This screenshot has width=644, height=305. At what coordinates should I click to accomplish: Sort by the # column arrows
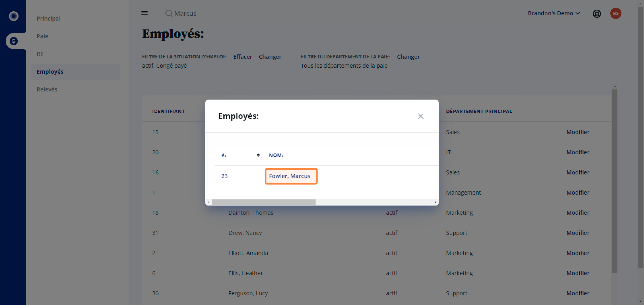258,155
